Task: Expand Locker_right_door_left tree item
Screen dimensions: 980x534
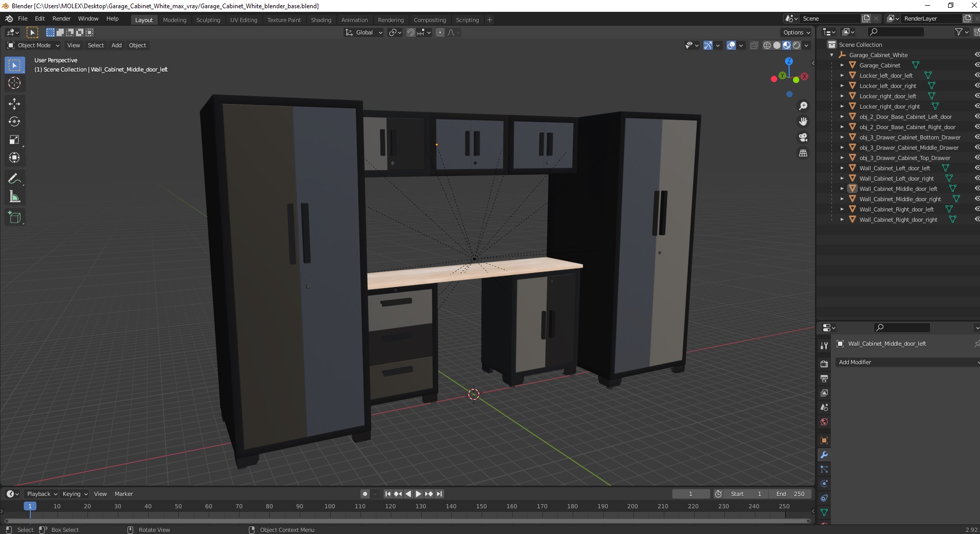Action: point(842,96)
